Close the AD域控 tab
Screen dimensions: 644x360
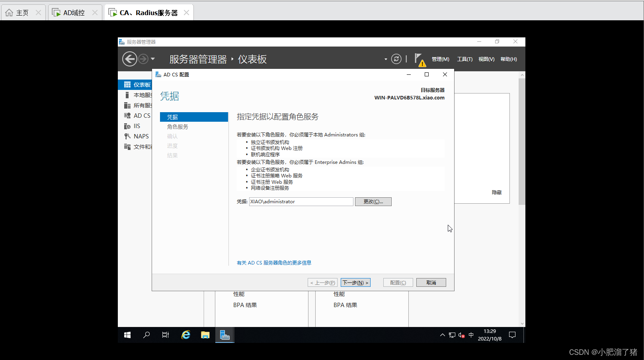click(x=95, y=13)
